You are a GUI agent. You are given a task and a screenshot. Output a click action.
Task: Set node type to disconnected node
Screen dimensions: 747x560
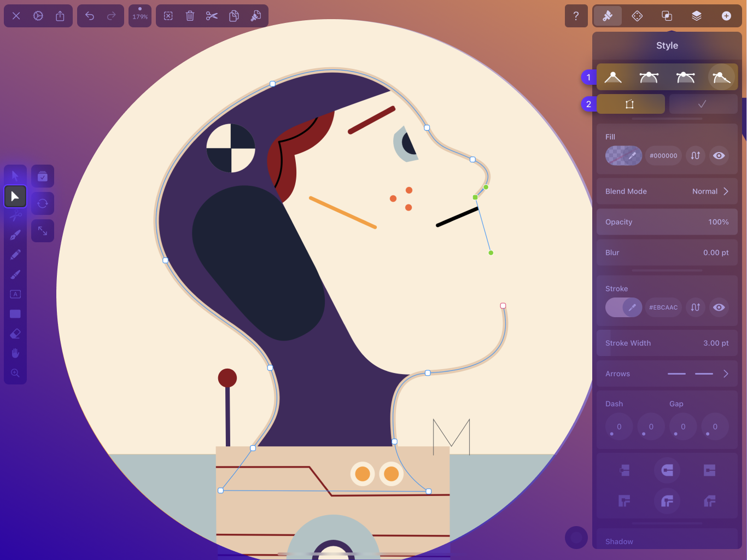721,77
